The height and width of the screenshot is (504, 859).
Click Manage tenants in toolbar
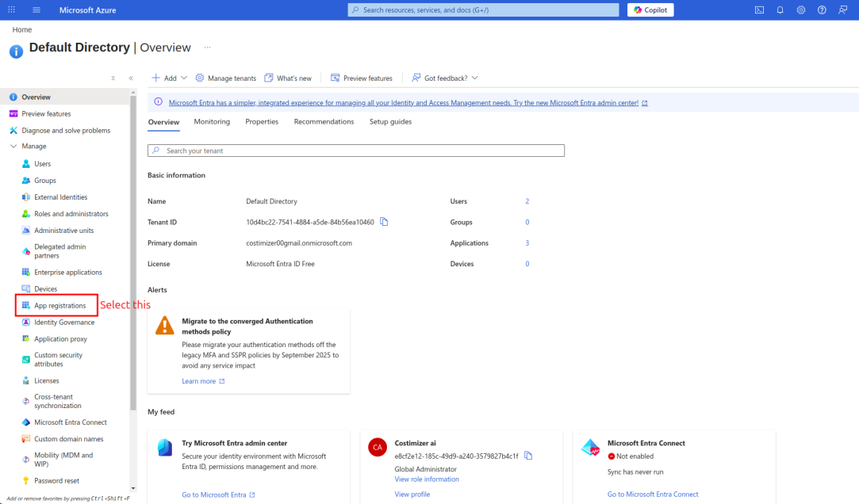226,78
